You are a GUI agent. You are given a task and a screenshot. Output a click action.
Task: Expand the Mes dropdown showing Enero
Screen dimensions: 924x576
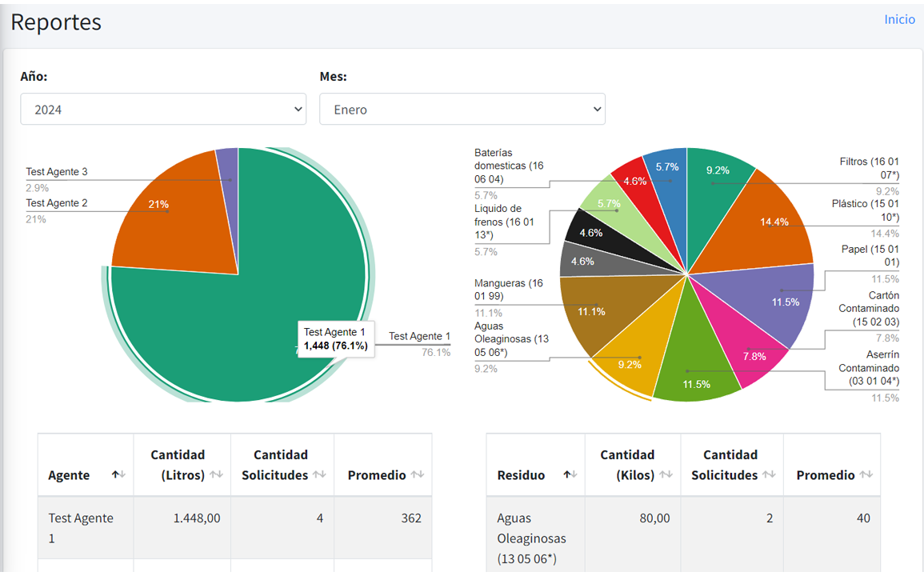pos(462,110)
